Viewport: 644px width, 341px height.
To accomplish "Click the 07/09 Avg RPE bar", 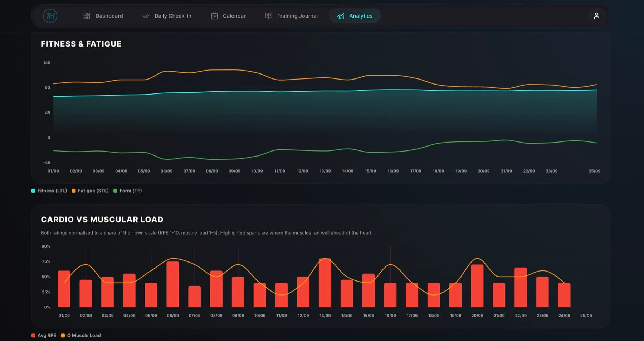I will 195,296.
